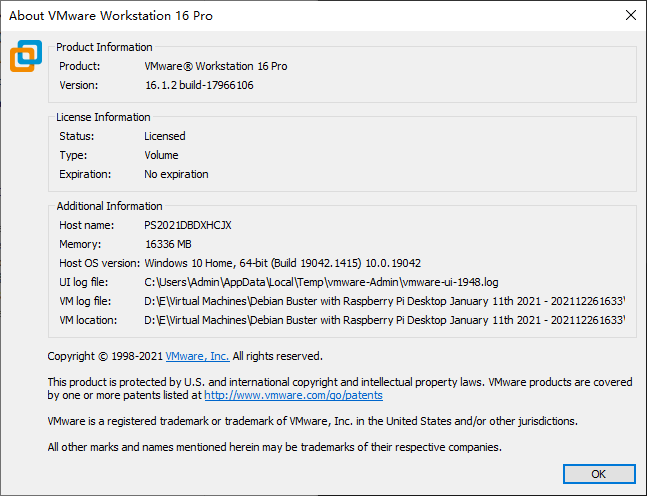Open the VMware, Inc. link
This screenshot has height=496, width=647.
click(197, 356)
